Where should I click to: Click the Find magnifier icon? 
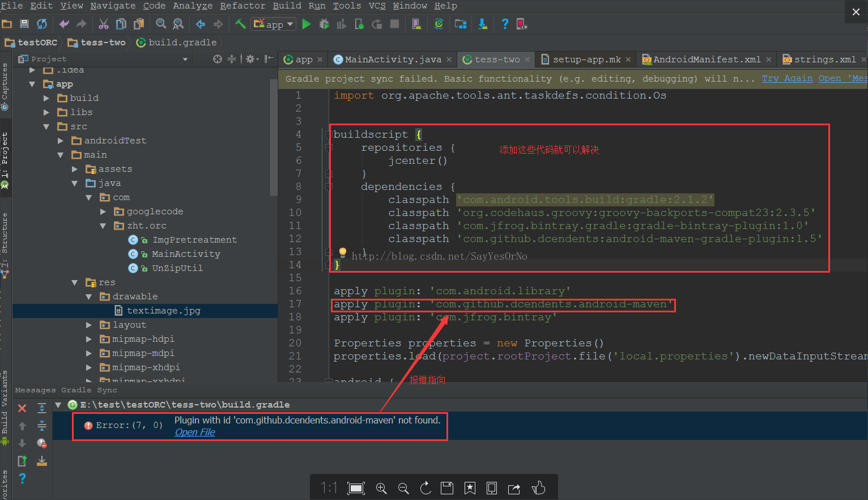[161, 24]
